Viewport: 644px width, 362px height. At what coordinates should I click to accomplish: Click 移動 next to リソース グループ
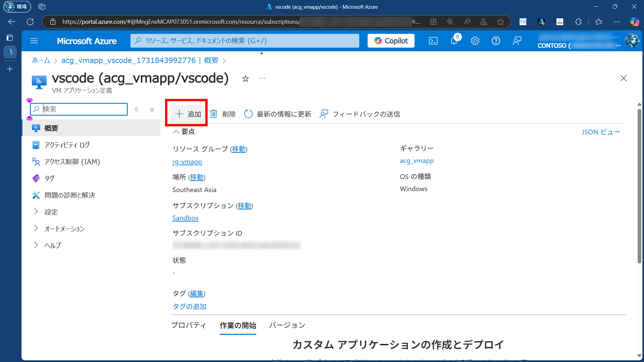238,149
